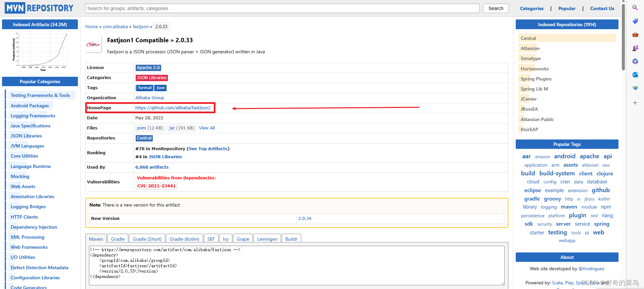Click the github popular tag
The height and width of the screenshot is (289, 644).
click(x=600, y=190)
